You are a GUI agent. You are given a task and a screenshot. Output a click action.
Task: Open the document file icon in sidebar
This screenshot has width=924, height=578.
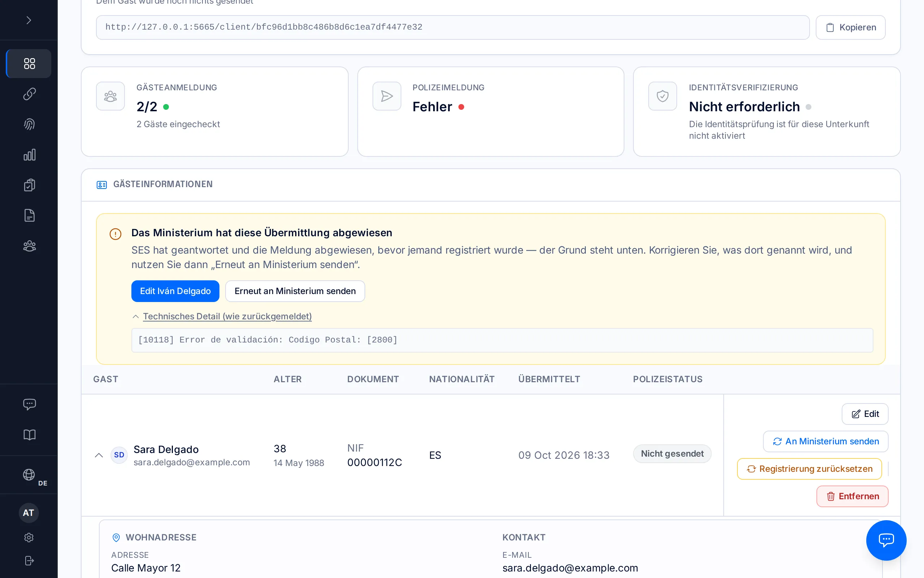[29, 216]
